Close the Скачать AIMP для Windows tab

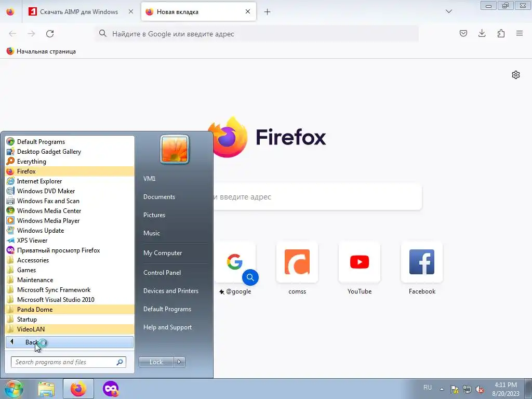pyautogui.click(x=131, y=11)
